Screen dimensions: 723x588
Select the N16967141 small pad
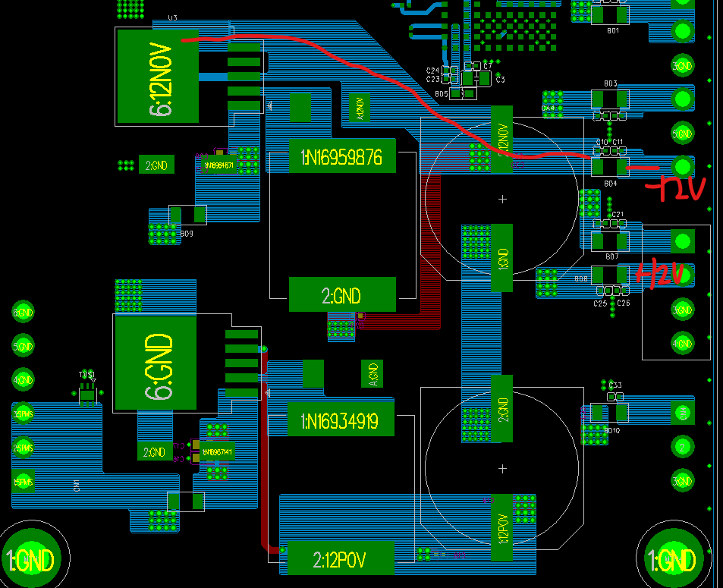pos(218,452)
